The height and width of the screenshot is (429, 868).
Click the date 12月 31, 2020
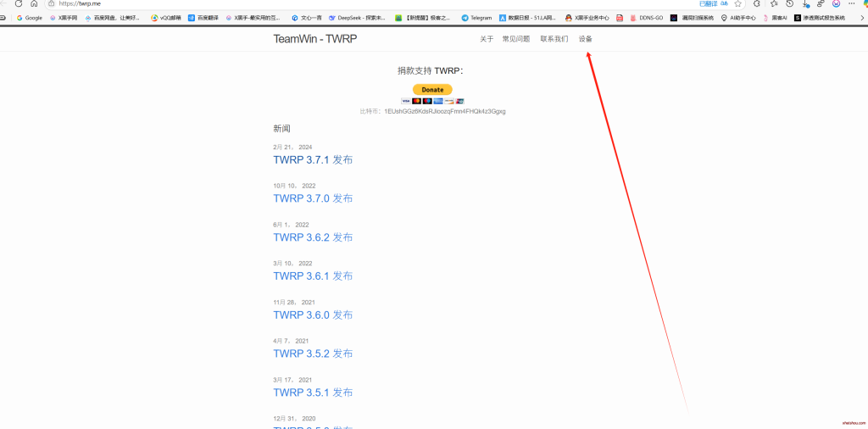(294, 419)
